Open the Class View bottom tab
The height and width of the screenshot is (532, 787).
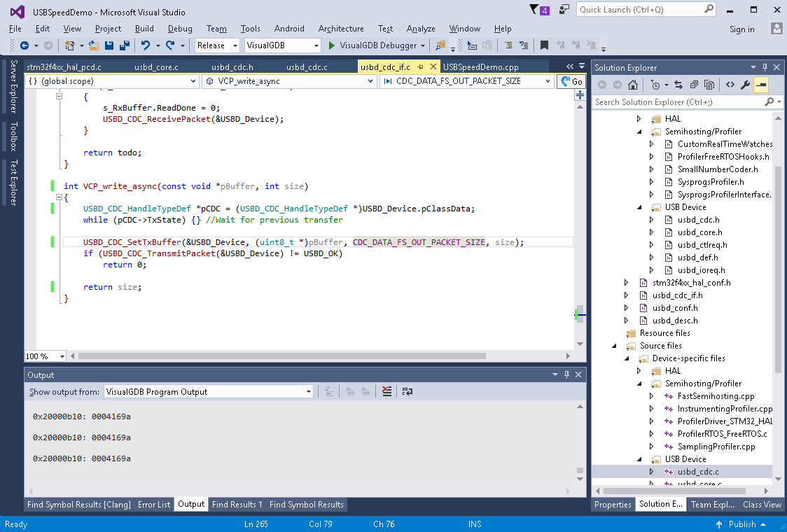pyautogui.click(x=762, y=505)
